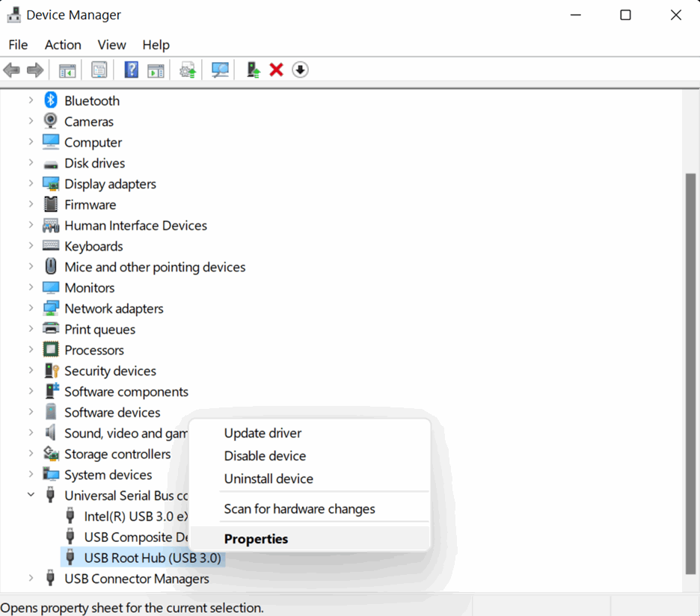This screenshot has height=616, width=700.
Task: Choose Properties from the context menu
Action: click(x=256, y=538)
